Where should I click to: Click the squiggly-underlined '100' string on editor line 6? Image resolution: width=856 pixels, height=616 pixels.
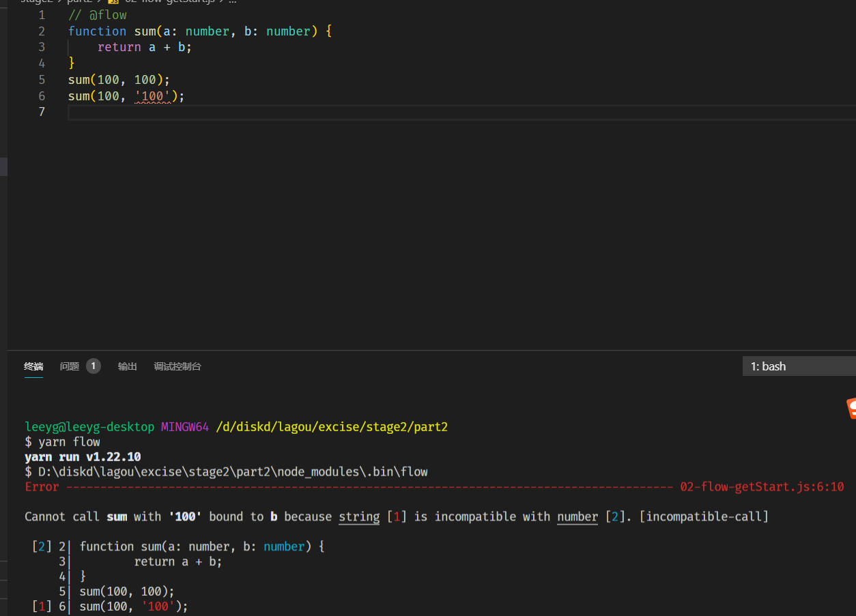click(x=153, y=96)
